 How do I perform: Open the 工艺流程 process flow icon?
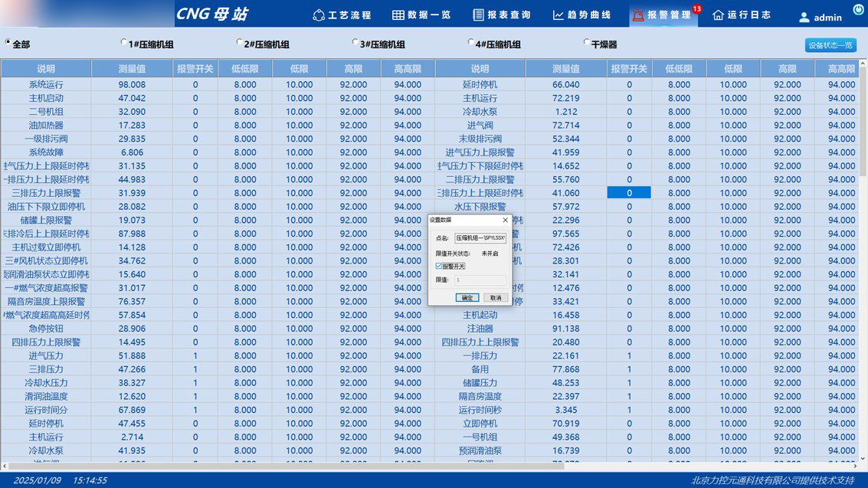(319, 15)
